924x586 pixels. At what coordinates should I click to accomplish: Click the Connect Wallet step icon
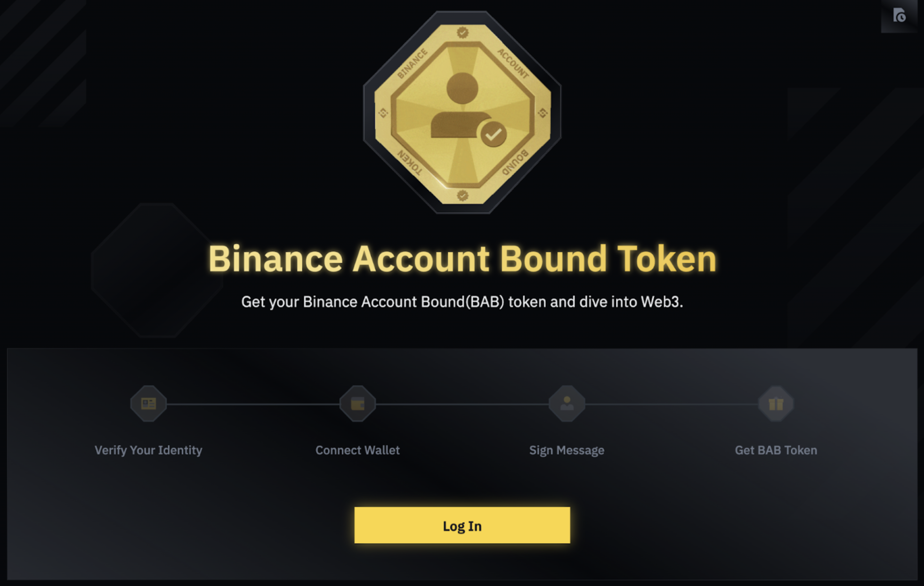pos(357,404)
